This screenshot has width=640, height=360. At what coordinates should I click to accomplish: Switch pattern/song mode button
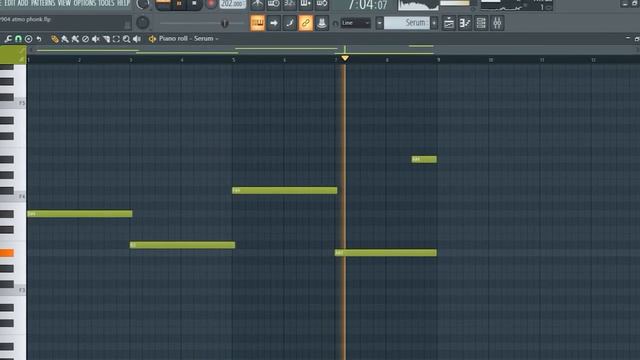[x=163, y=4]
